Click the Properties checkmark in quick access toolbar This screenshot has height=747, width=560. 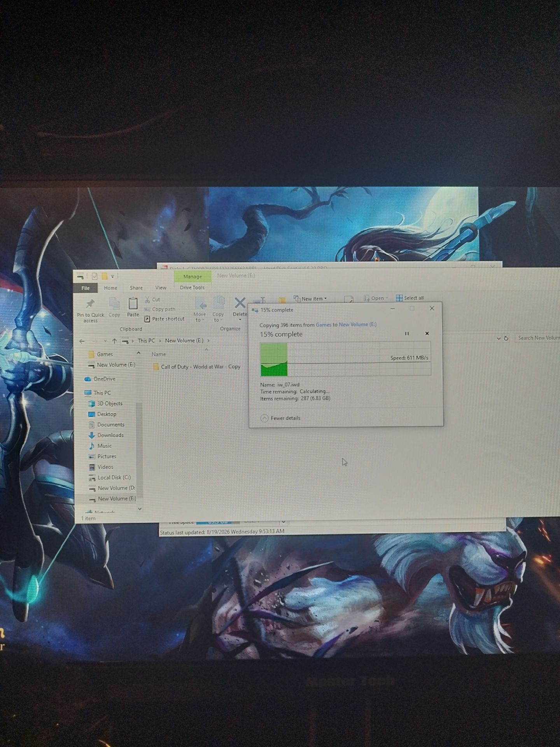(x=94, y=276)
